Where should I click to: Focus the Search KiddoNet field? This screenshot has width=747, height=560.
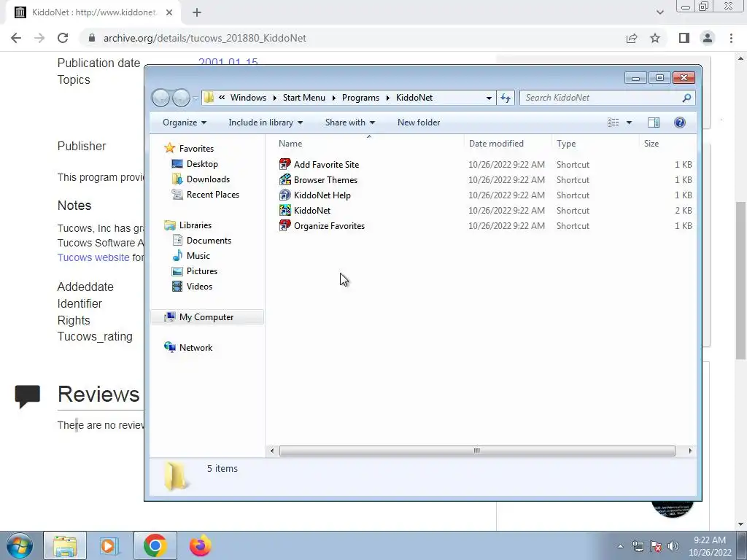pos(603,98)
